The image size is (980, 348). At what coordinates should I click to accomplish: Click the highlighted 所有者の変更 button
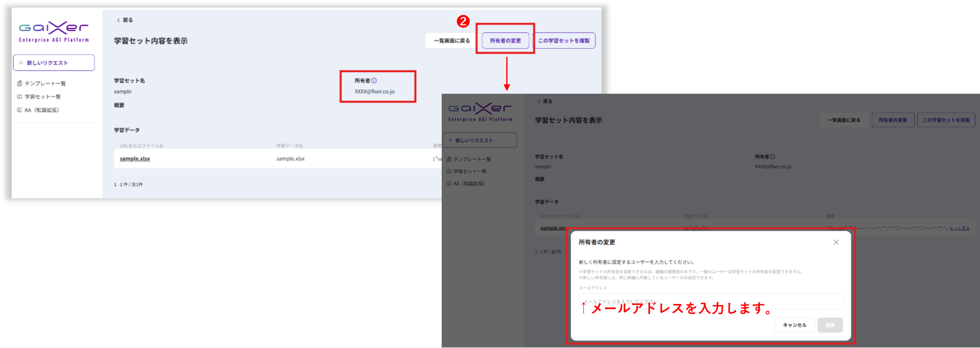[x=505, y=41]
